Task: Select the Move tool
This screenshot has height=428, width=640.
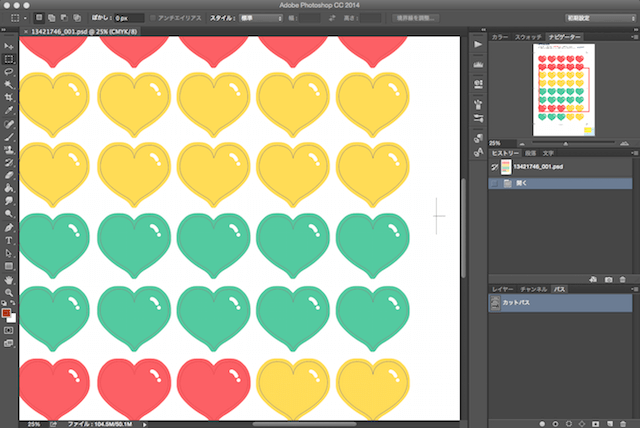Action: point(9,47)
